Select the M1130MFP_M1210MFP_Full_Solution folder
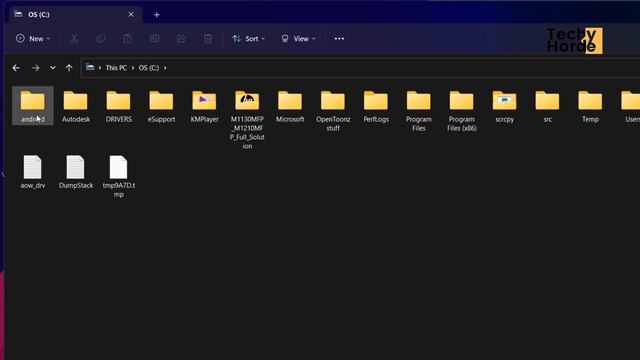Image resolution: width=640 pixels, height=360 pixels. (x=247, y=119)
